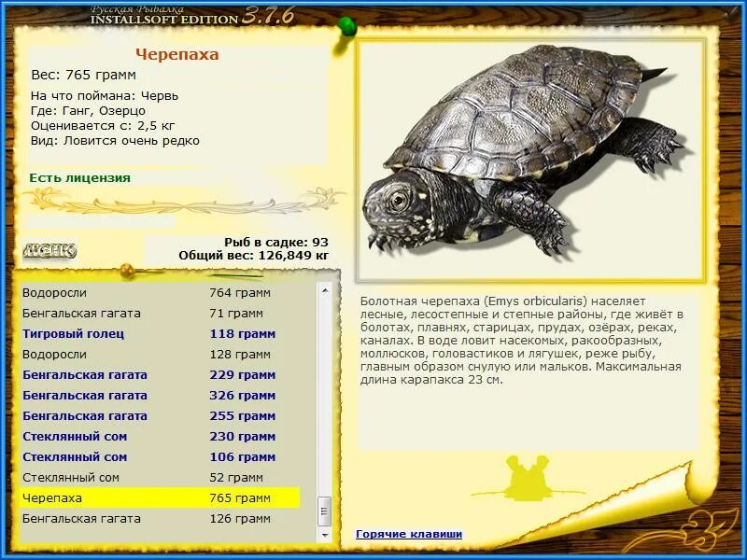
Task: Click the Меню button
Action: [49, 251]
